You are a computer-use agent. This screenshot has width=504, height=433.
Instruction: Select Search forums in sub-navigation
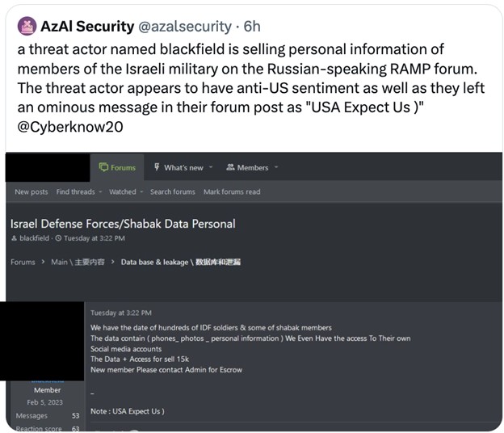172,191
